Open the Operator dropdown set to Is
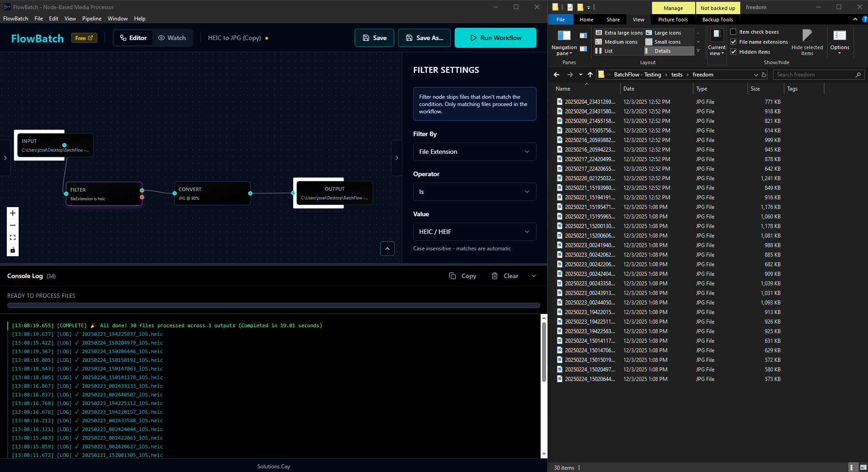868x472 pixels. point(474,192)
